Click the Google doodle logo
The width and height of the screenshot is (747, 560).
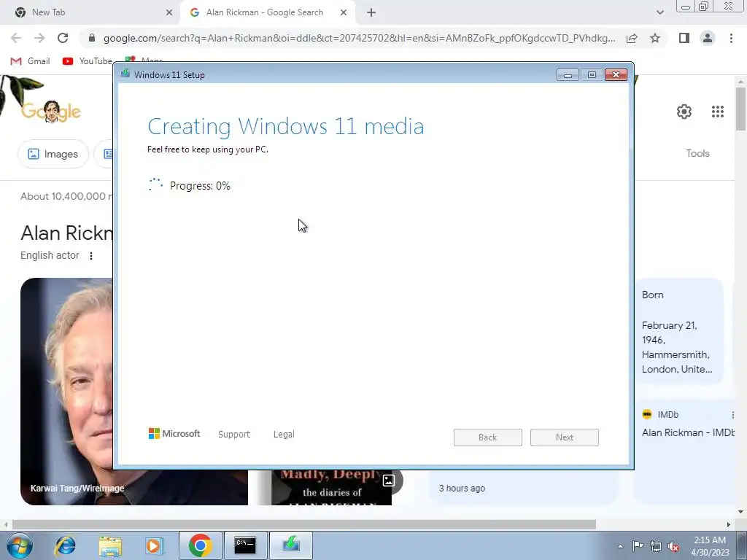(x=51, y=112)
